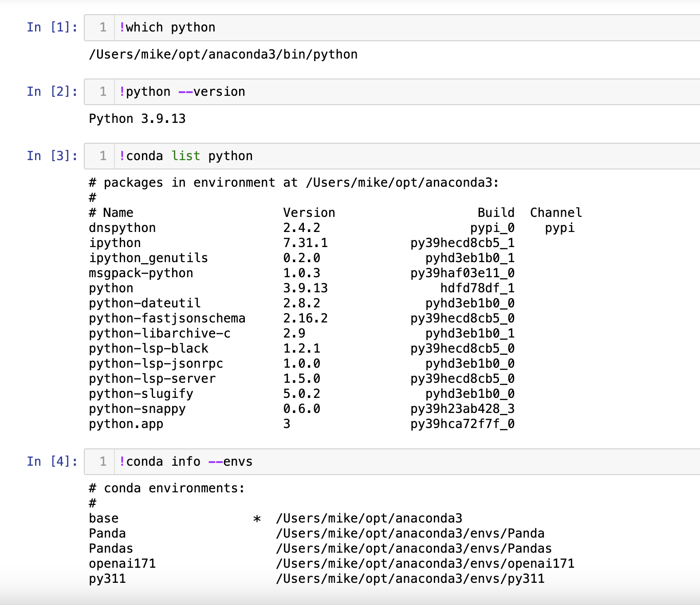This screenshot has height=605, width=700.
Task: Click the 'ipython_genutils' package row
Action: (x=302, y=258)
